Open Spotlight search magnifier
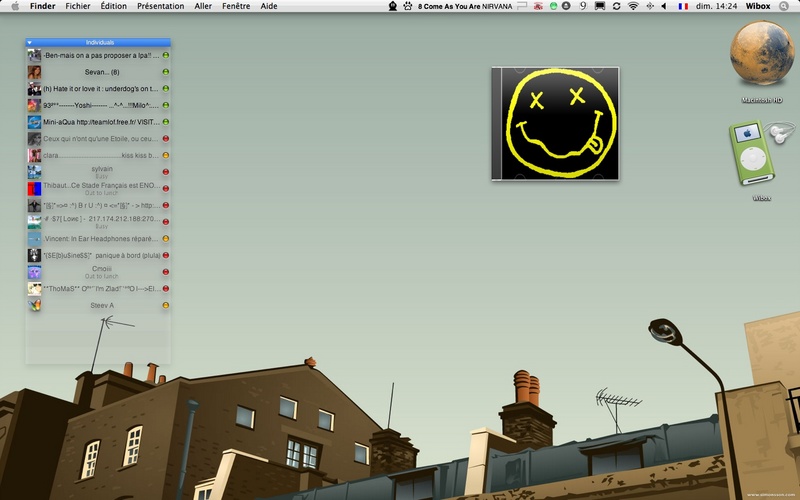The image size is (800, 500). click(784, 6)
